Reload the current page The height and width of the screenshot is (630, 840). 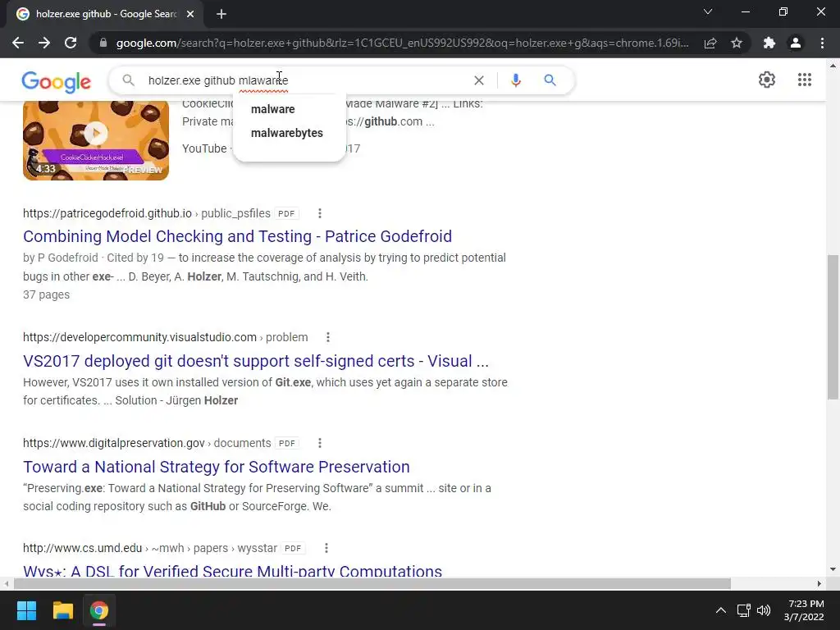coord(71,43)
